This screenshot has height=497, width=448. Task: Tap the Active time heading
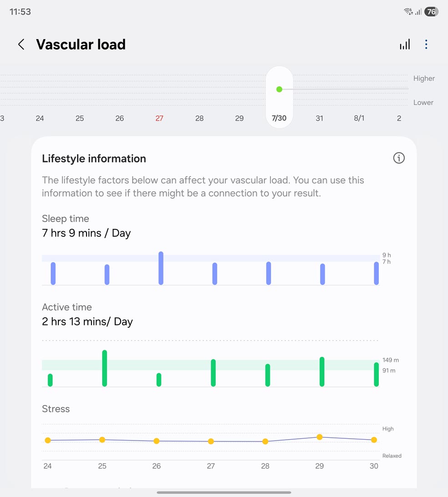coord(67,307)
